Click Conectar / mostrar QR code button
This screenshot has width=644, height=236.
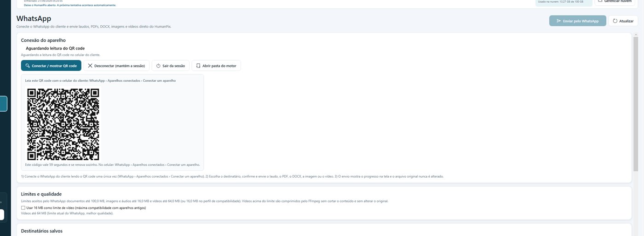[51, 66]
